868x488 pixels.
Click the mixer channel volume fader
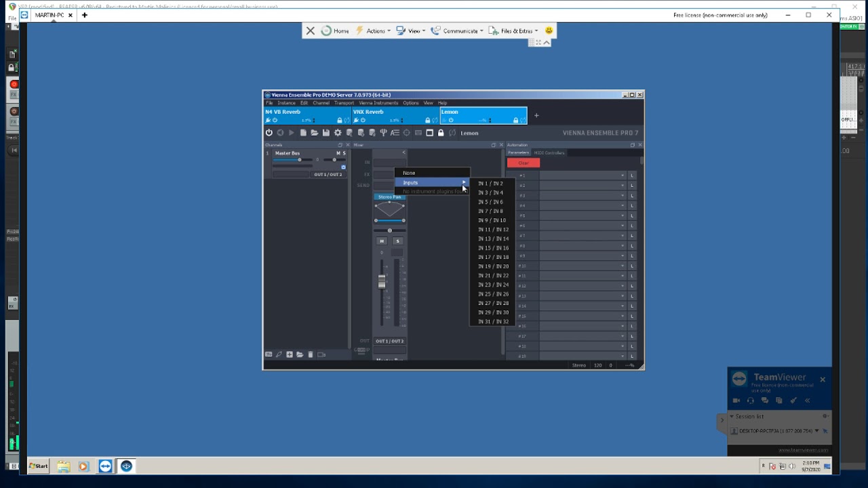pyautogui.click(x=382, y=282)
